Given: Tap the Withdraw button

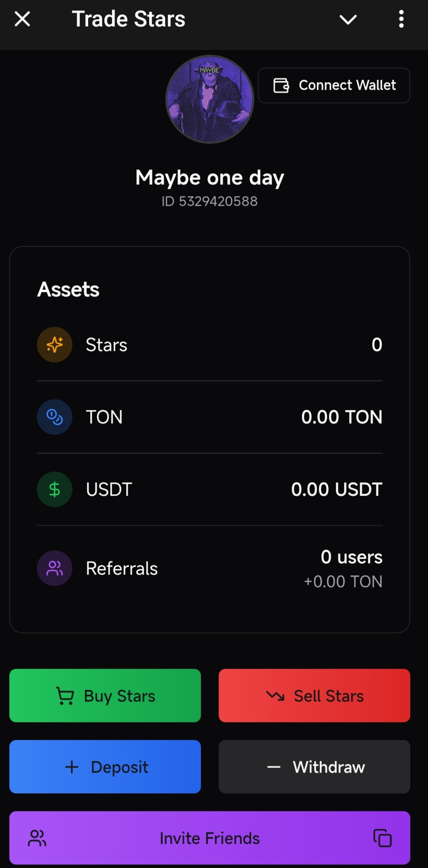Looking at the screenshot, I should [314, 767].
